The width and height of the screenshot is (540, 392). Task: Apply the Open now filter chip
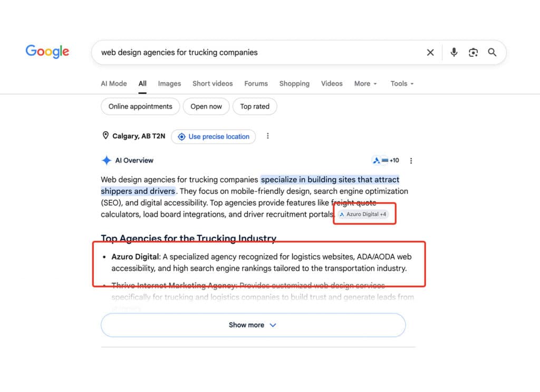point(206,106)
